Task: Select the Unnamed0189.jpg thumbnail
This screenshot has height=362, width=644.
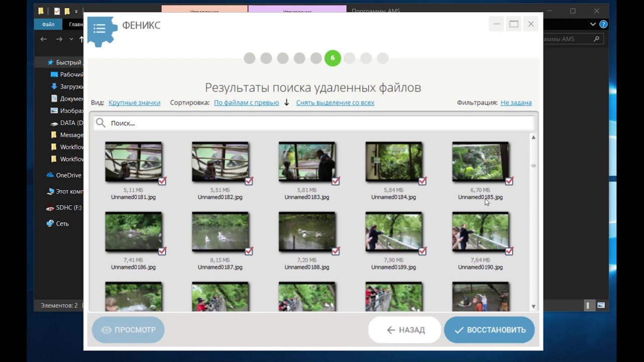Action: tap(394, 232)
